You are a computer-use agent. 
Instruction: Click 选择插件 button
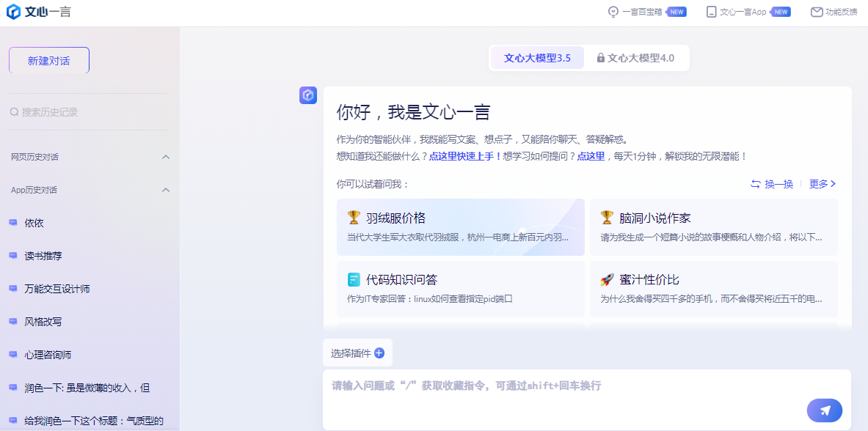[357, 353]
